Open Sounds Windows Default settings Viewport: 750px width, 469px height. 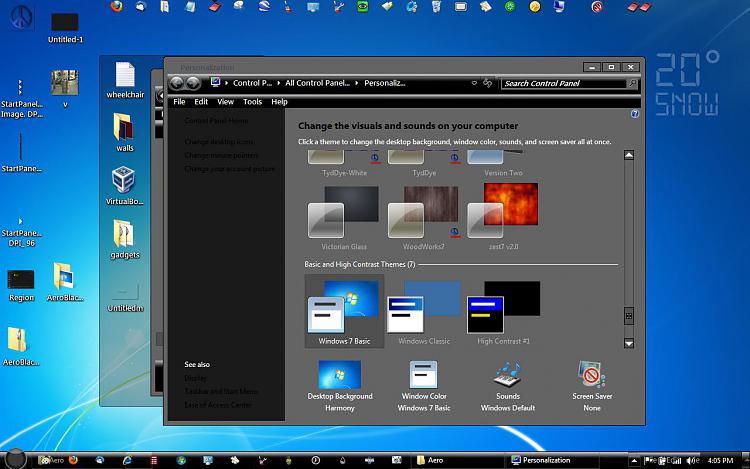click(x=508, y=386)
